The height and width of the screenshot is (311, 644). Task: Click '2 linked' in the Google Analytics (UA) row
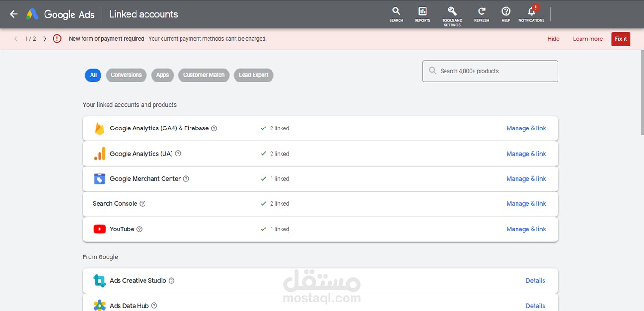point(279,154)
